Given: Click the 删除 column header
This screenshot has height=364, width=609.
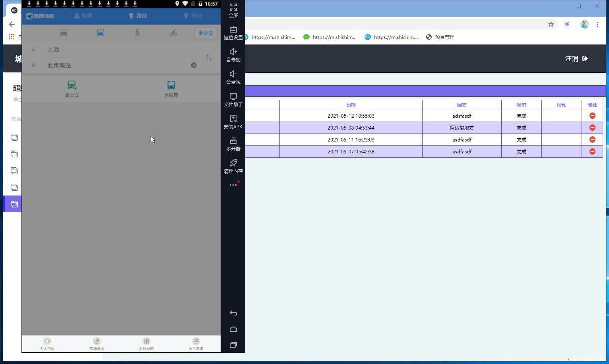Looking at the screenshot, I should pyautogui.click(x=592, y=105).
